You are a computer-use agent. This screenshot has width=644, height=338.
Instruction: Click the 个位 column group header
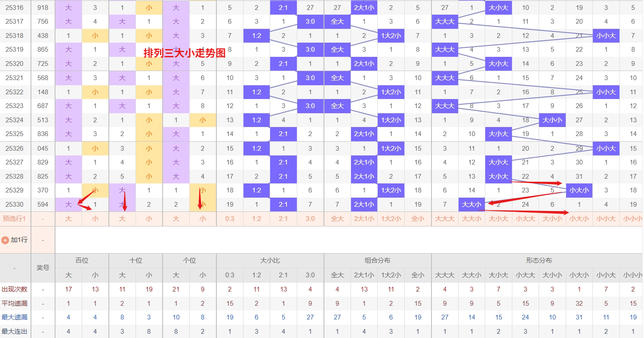coord(189,260)
